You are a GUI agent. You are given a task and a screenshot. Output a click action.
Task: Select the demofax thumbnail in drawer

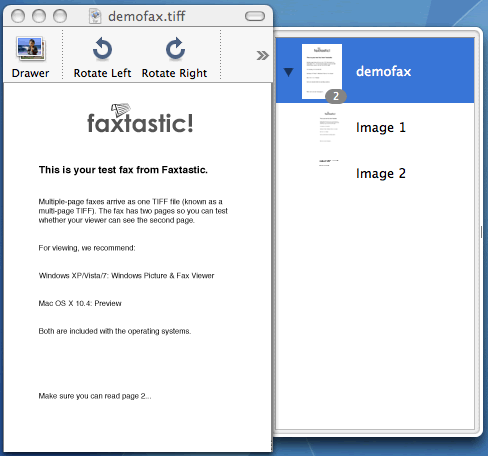tap(322, 71)
